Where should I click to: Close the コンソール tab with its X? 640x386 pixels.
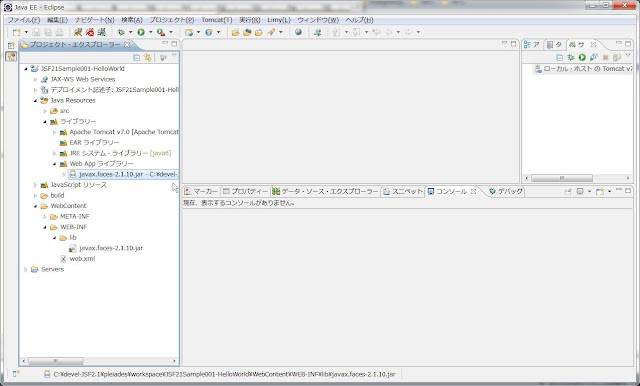pyautogui.click(x=473, y=191)
